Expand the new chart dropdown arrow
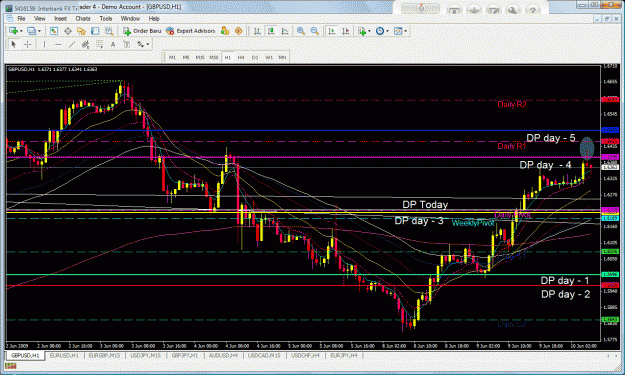This screenshot has width=625, height=375. pyautogui.click(x=21, y=31)
